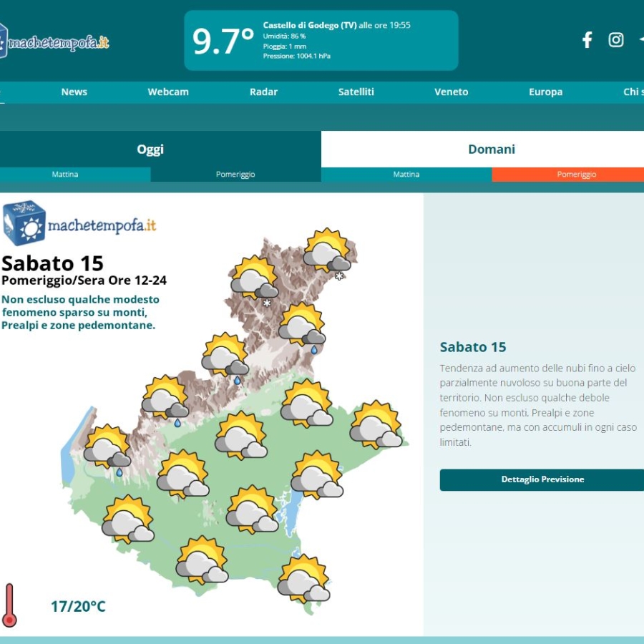The height and width of the screenshot is (644, 644).
Task: Click the cloudy sun icon on the eastern coast
Action: pyautogui.click(x=376, y=425)
